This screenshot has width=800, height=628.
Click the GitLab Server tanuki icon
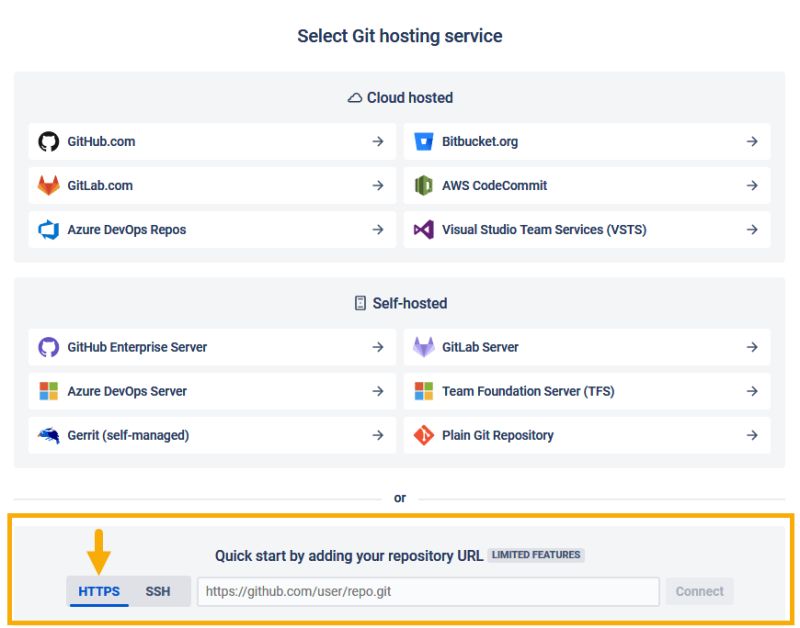422,347
